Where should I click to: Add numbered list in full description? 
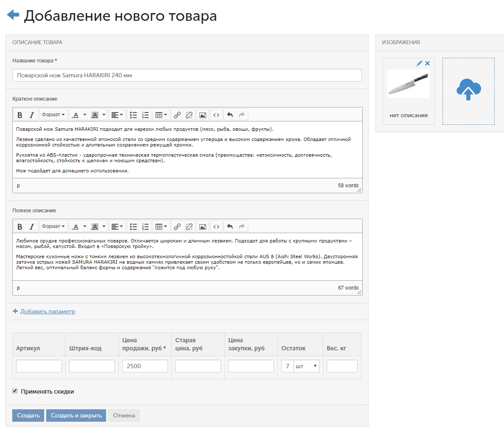coord(146,227)
